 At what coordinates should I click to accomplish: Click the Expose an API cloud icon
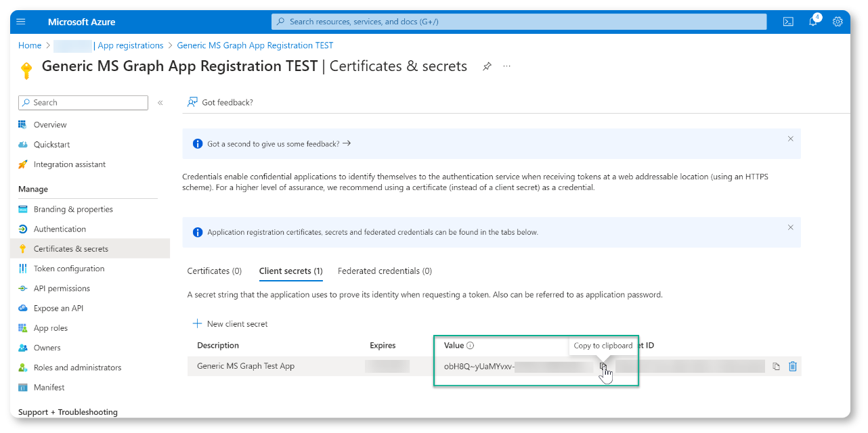(22, 308)
